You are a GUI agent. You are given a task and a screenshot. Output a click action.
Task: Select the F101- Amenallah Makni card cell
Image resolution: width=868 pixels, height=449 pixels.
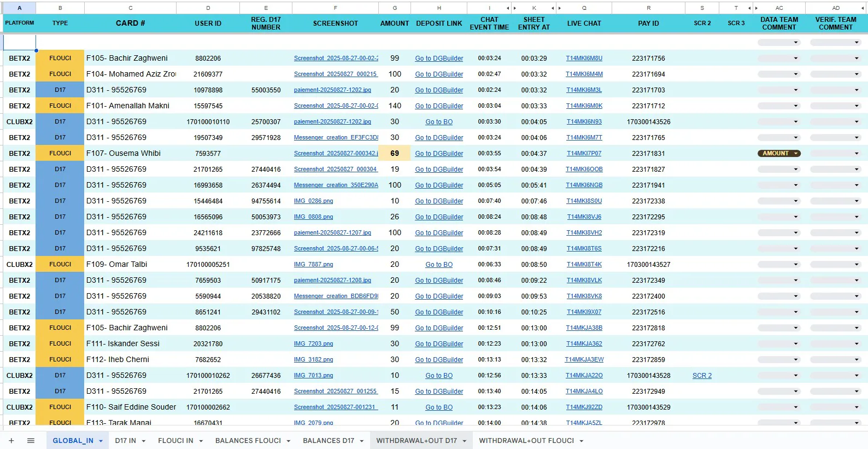point(131,106)
